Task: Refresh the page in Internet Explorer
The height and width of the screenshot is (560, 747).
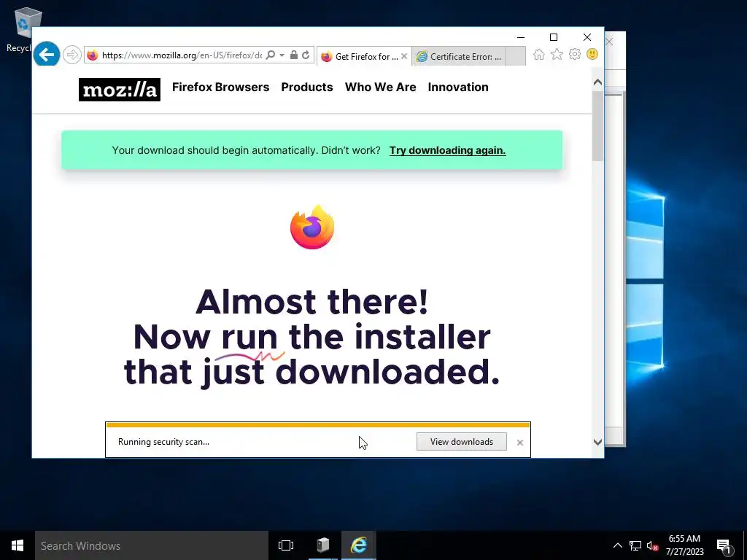Action: pos(306,55)
